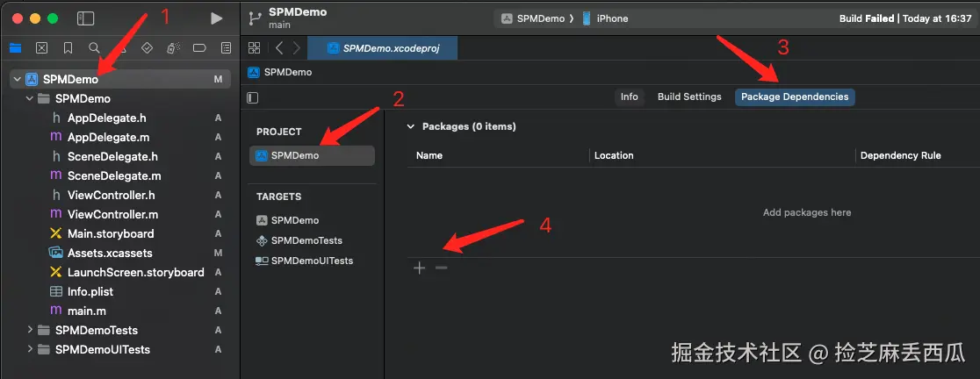Remove a package with the minus button

point(441,268)
